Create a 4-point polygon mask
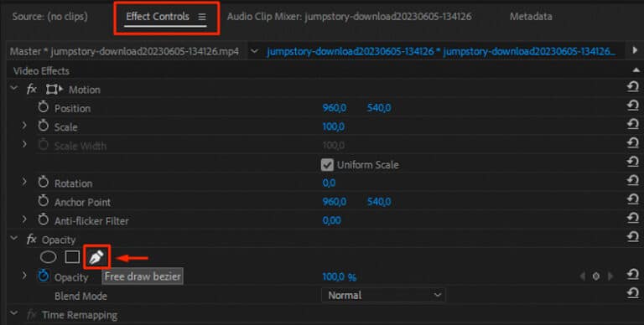This screenshot has height=325, width=644. coord(72,257)
